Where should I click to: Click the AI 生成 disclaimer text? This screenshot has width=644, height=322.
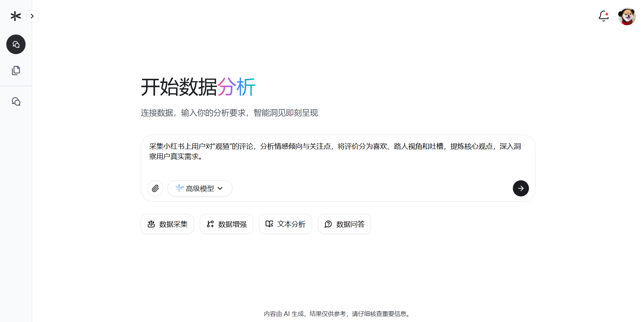coord(337,314)
